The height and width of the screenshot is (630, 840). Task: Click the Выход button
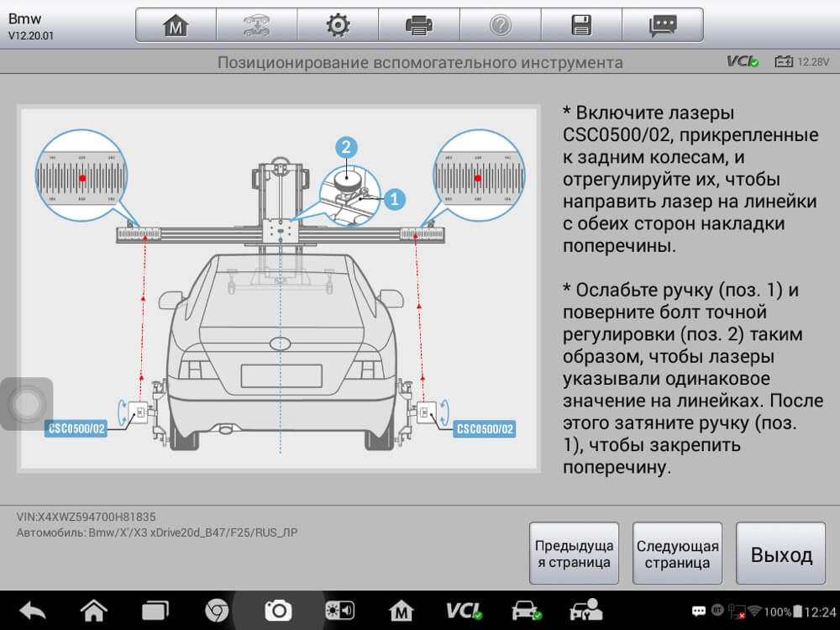[780, 554]
